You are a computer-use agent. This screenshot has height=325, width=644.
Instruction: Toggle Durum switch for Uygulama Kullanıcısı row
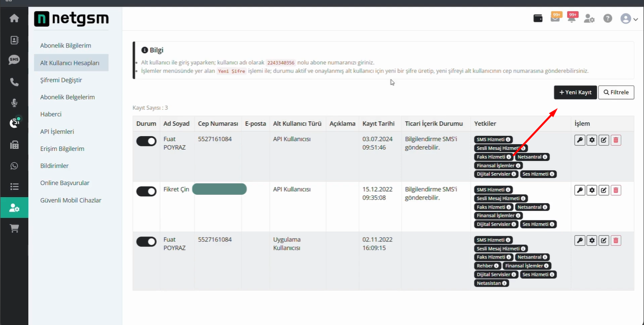[146, 241]
